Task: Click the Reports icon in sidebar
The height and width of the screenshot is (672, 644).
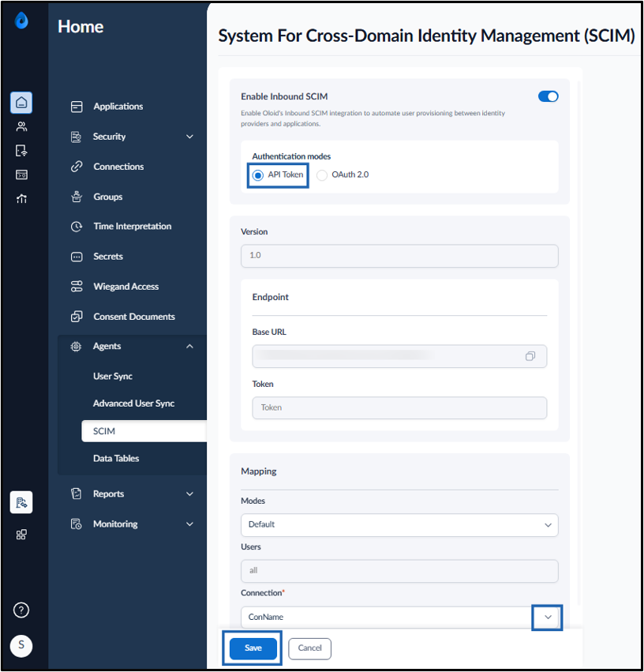Action: tap(77, 494)
